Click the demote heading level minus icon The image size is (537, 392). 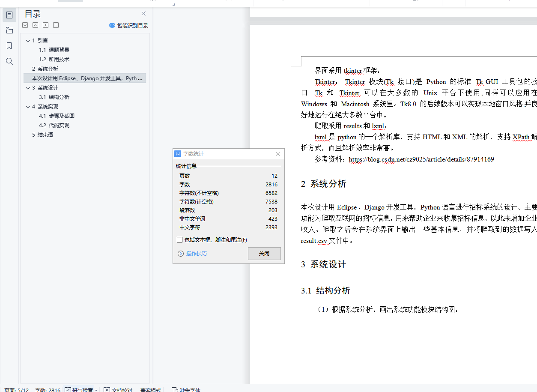click(56, 25)
